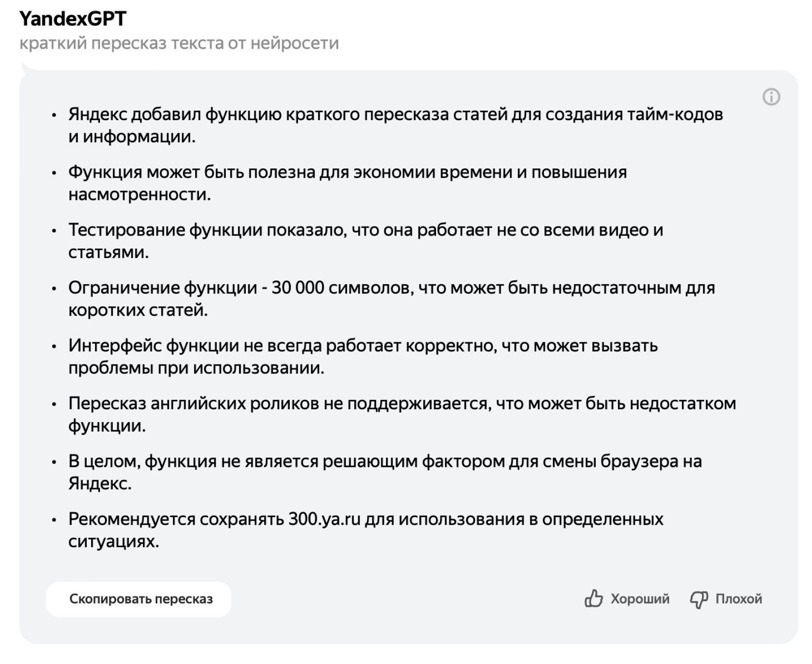Click the word насмотренности in the second bullet
Image resolution: width=812 pixels, height=664 pixels.
tap(139, 195)
